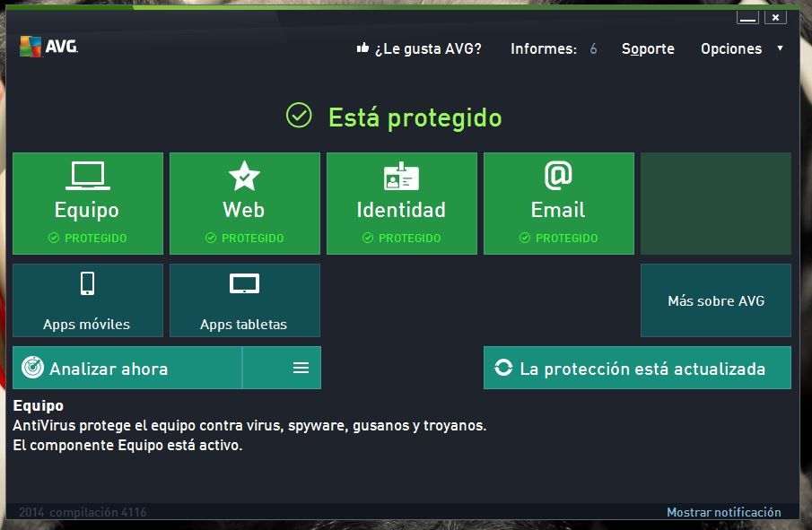Click the 2014 compilación 4116 version text
Viewport: 812px width, 530px height.
pos(83,512)
